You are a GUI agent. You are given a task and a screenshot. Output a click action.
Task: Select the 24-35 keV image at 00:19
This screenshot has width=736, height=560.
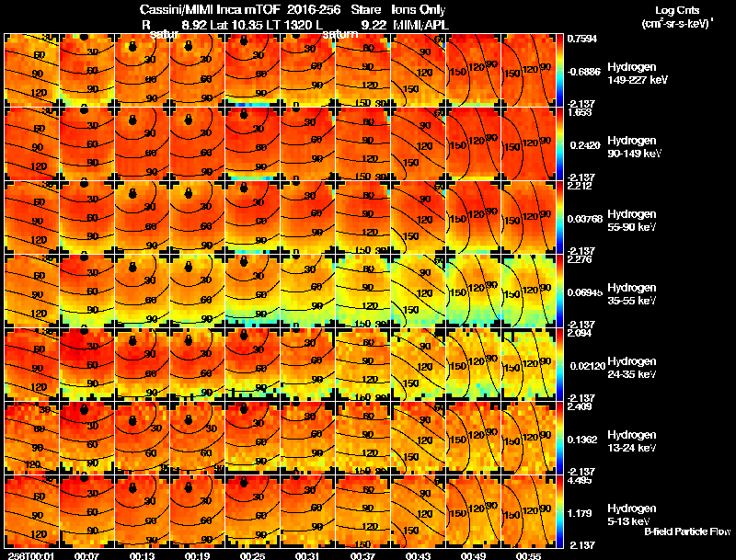point(197,364)
